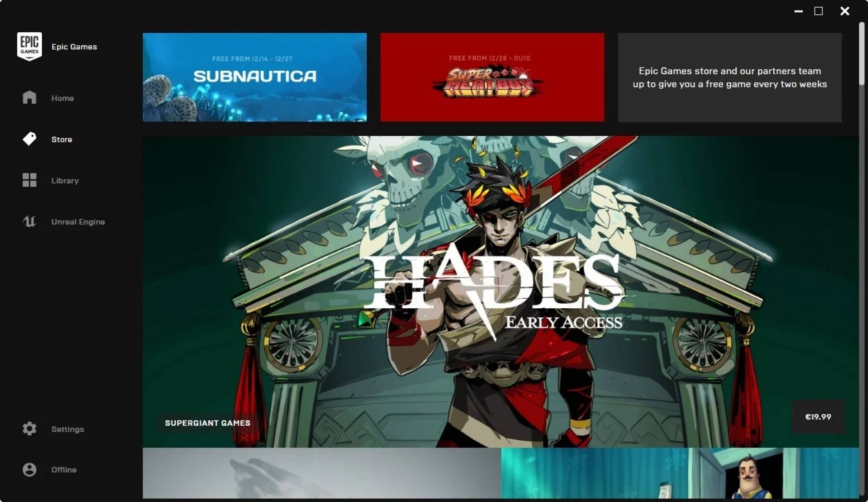
Task: Minimize the Epic Games launcher window
Action: tap(798, 11)
